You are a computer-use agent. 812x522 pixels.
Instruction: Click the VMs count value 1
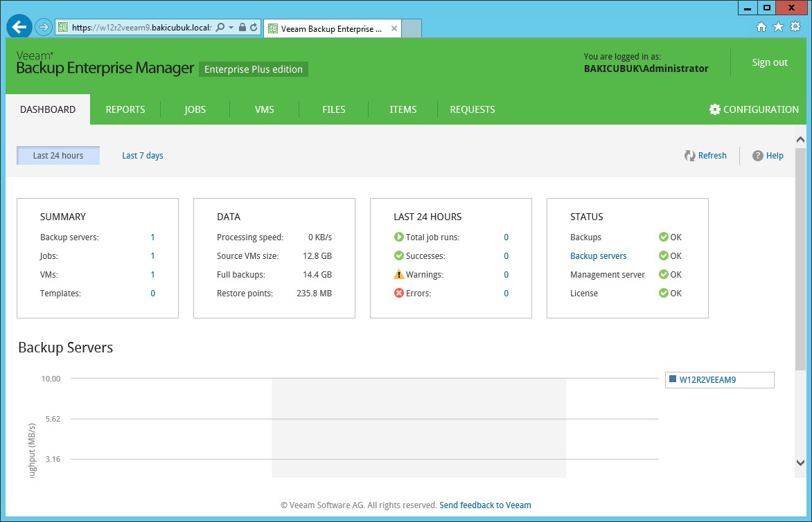(152, 274)
